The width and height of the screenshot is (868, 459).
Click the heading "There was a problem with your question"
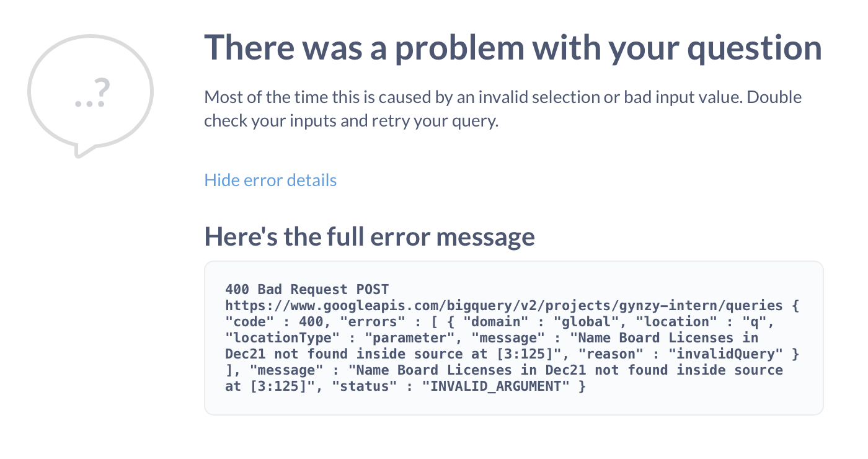[x=513, y=47]
